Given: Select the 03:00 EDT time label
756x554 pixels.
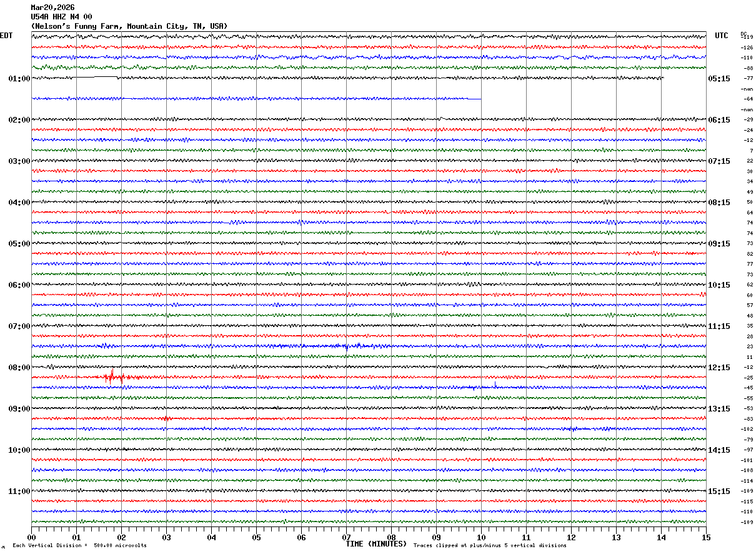Looking at the screenshot, I should 19,161.
